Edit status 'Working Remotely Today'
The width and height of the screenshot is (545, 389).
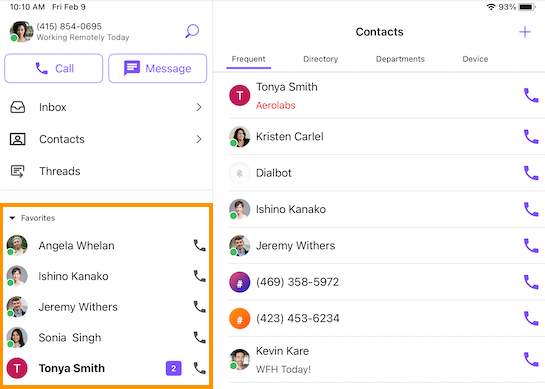83,37
